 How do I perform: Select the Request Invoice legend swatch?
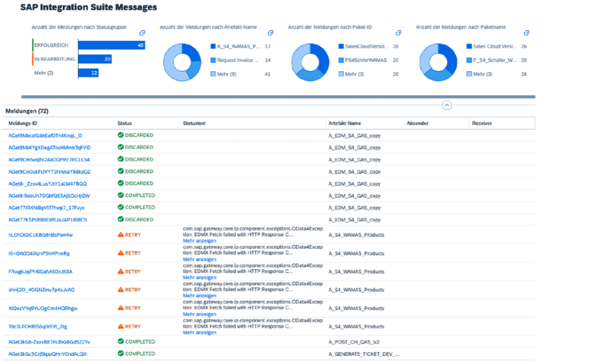(213, 60)
